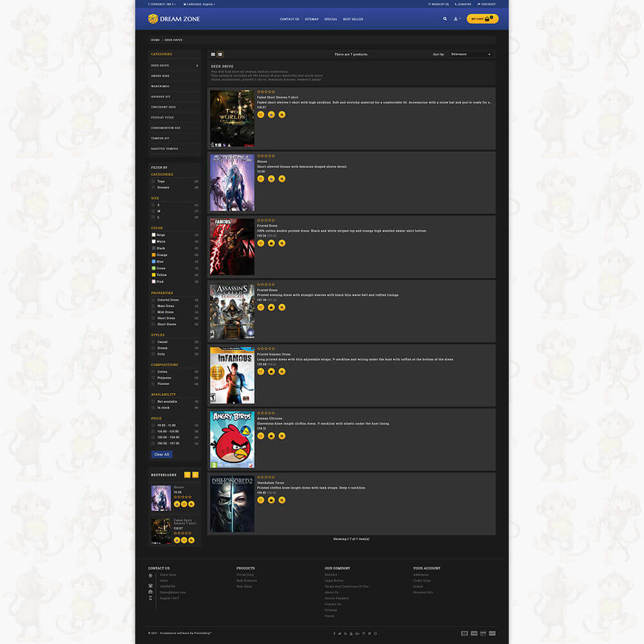Select the Orange color filter swatch
The width and height of the screenshot is (644, 644).
(x=153, y=255)
